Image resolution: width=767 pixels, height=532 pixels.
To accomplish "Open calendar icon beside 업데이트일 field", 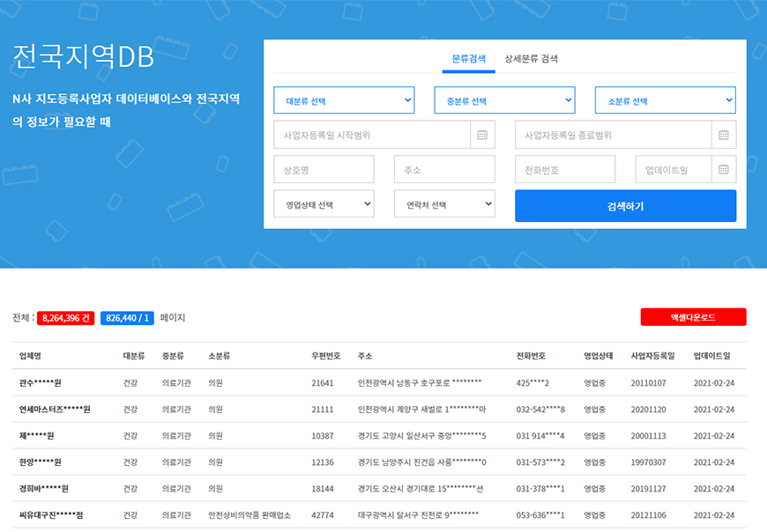I will click(724, 169).
